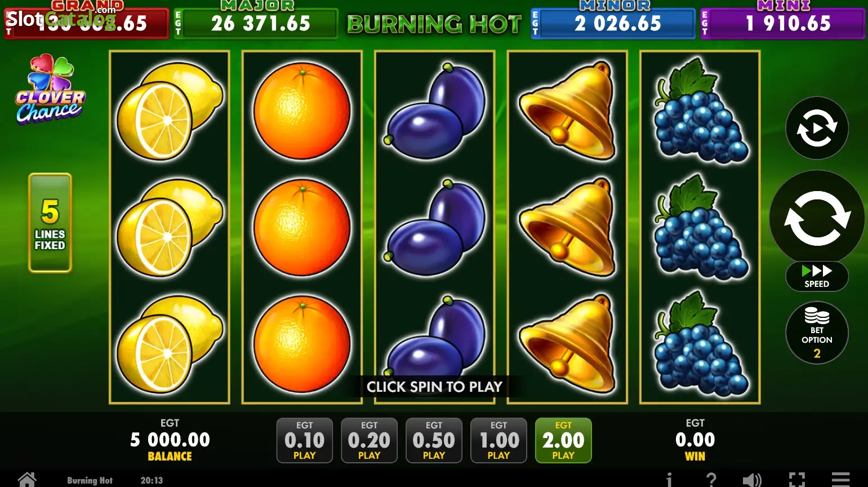Open the Clover Chance feature logo
The image size is (868, 487).
click(50, 89)
